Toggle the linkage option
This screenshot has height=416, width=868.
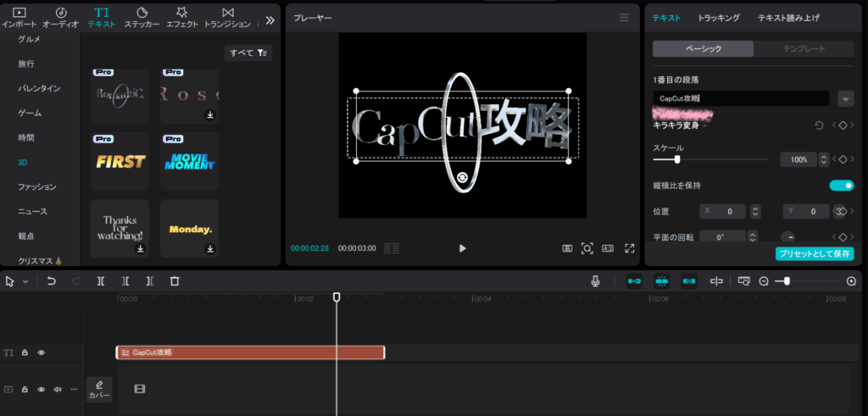689,281
